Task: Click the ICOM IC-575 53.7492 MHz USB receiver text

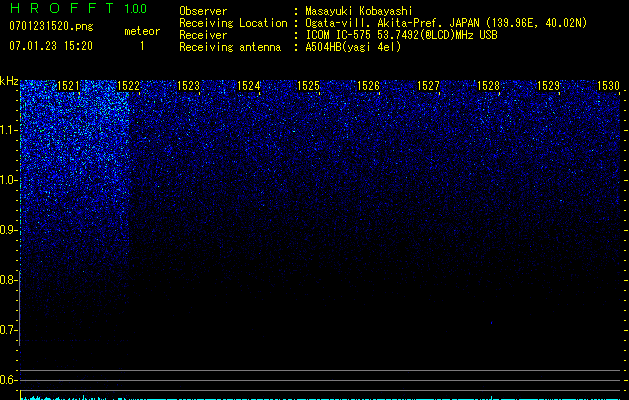Action: click(402, 35)
